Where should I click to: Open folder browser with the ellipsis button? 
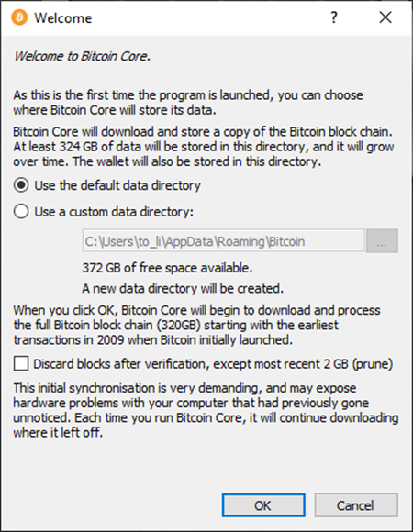pyautogui.click(x=382, y=241)
